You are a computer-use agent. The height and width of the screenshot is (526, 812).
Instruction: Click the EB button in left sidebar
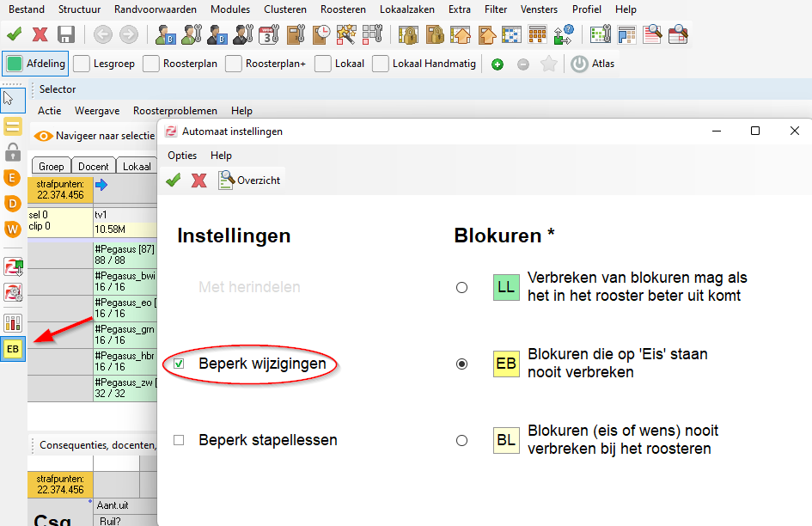[x=13, y=350]
